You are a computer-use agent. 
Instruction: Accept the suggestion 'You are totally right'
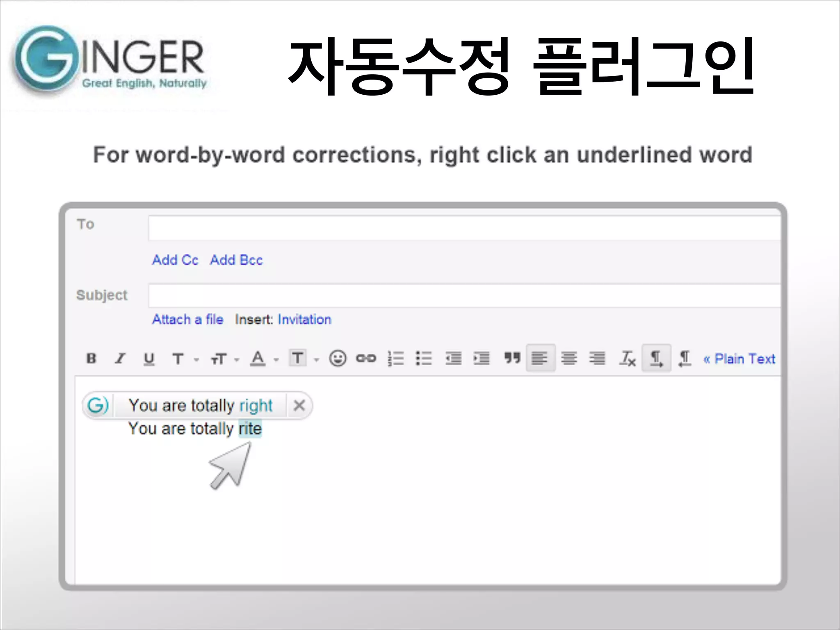pyautogui.click(x=200, y=406)
